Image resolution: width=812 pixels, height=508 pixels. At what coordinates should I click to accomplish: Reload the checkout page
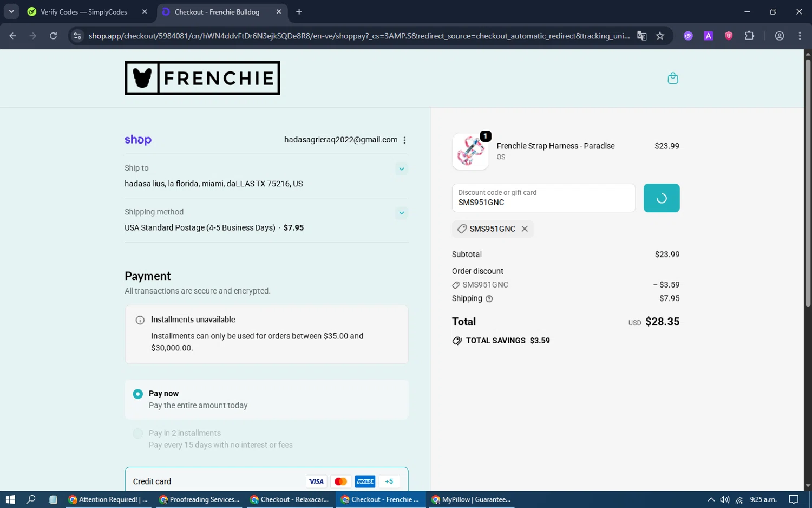53,36
